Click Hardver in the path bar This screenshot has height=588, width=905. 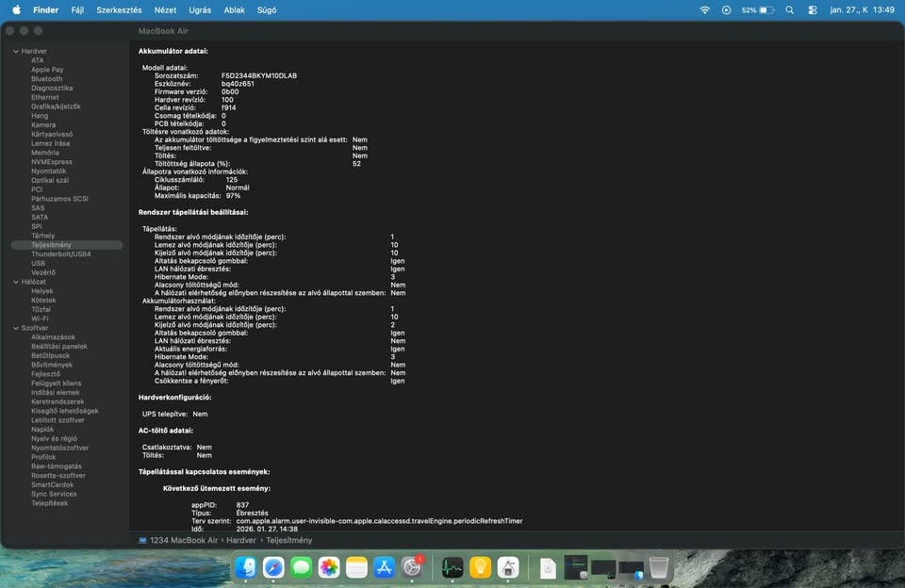241,541
